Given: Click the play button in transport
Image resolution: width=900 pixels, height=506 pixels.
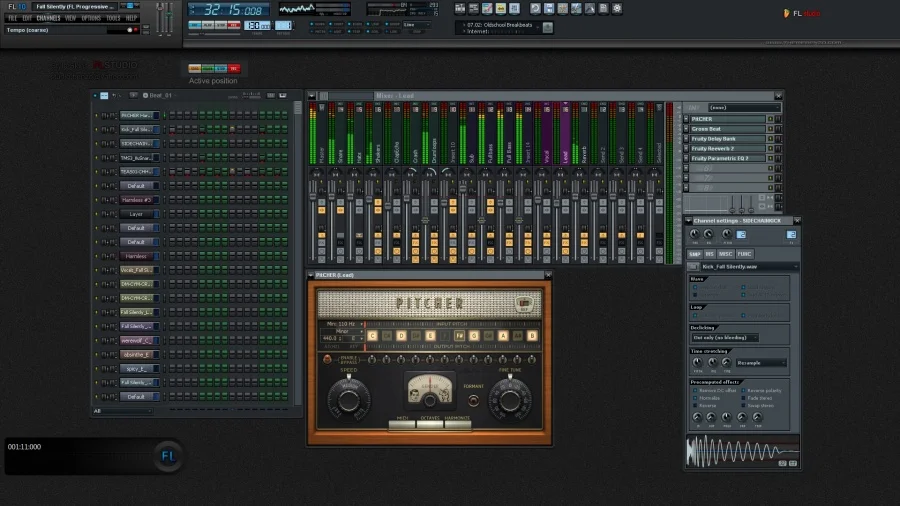Looking at the screenshot, I should tap(208, 25).
